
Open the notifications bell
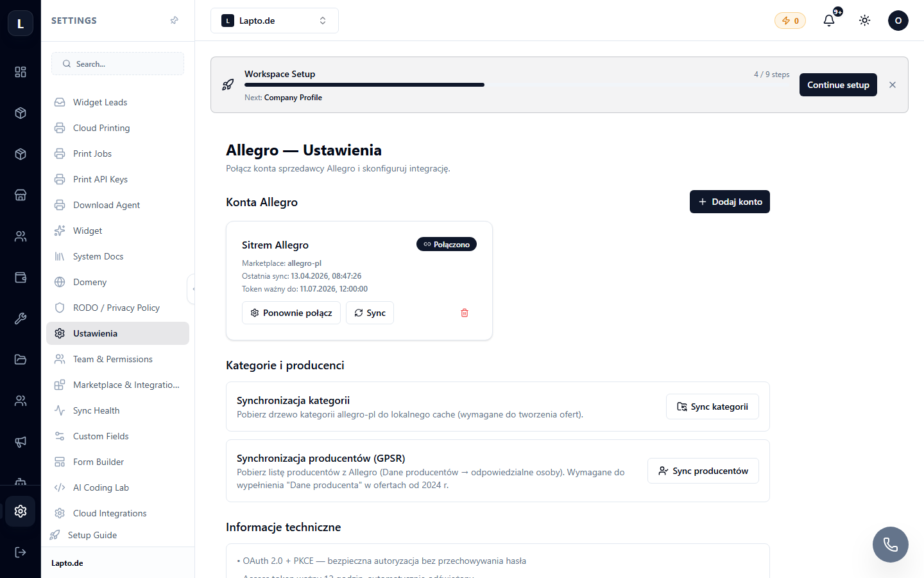[x=829, y=21]
